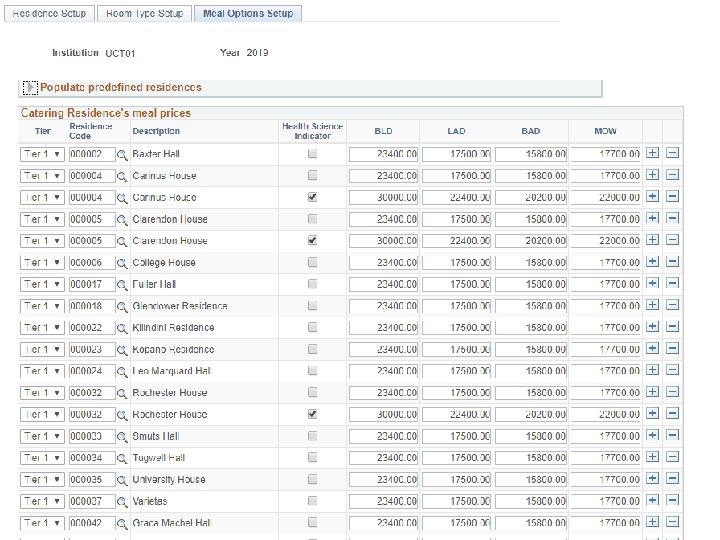The width and height of the screenshot is (720, 540).
Task: Expand Populate predefined residences section
Action: [30, 87]
